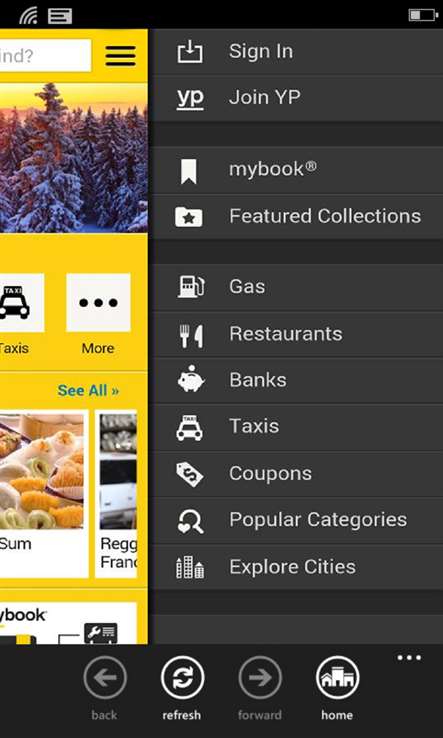Click the Sign In icon
This screenshot has width=443, height=738.
click(190, 51)
